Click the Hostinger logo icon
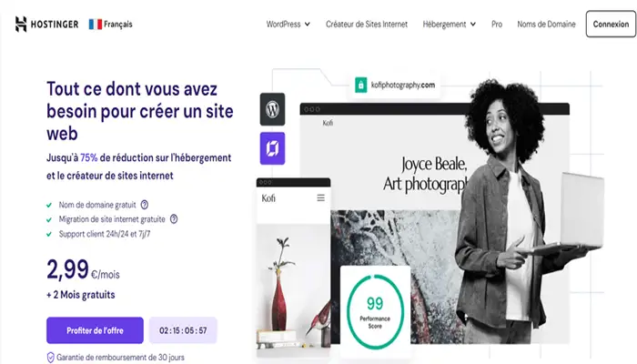The width and height of the screenshot is (637, 364). point(21,25)
